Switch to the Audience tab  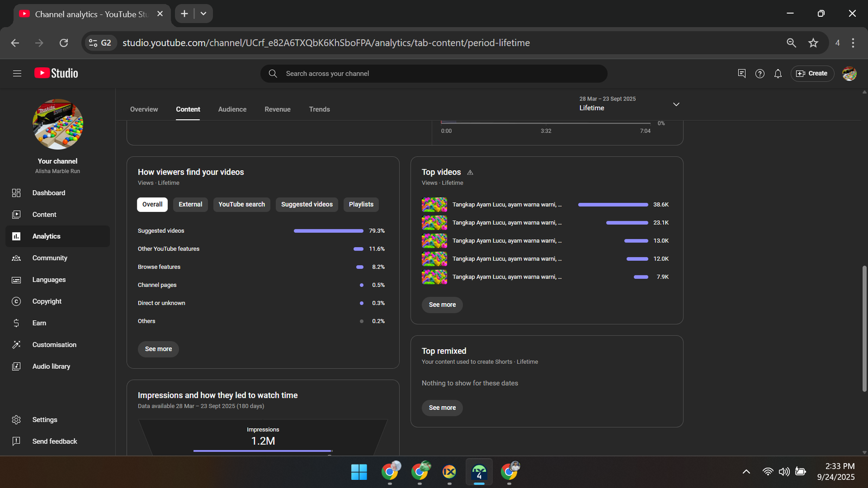(x=232, y=110)
